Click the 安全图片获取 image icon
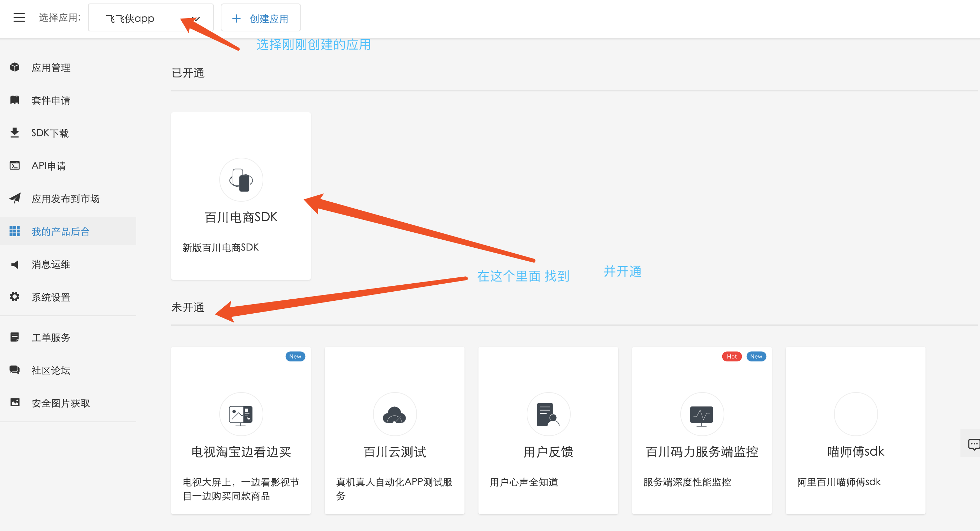The height and width of the screenshot is (531, 980). click(14, 403)
